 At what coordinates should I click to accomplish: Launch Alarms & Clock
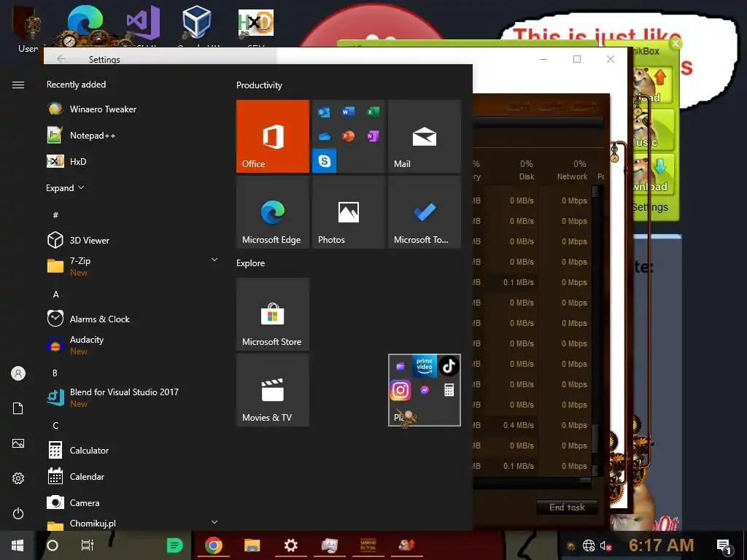(132, 319)
